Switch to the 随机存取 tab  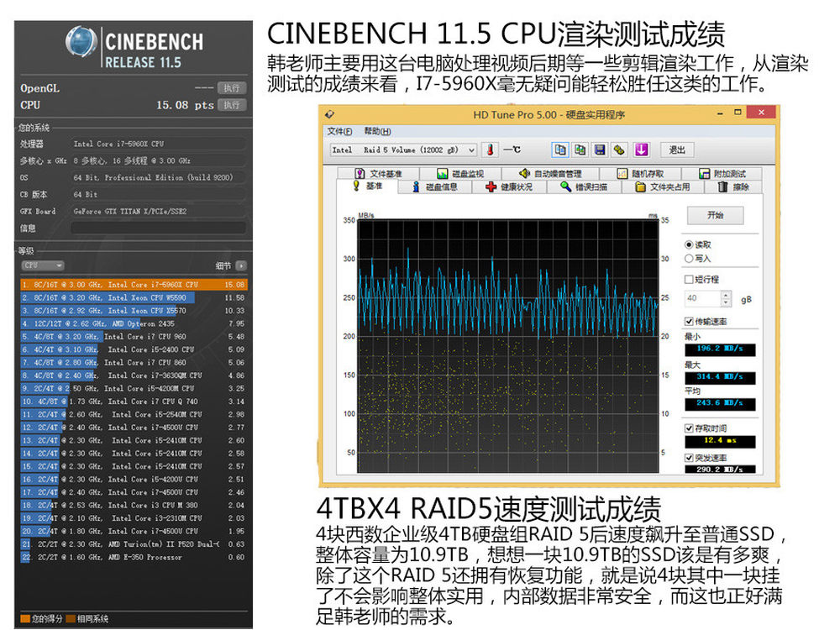640,173
